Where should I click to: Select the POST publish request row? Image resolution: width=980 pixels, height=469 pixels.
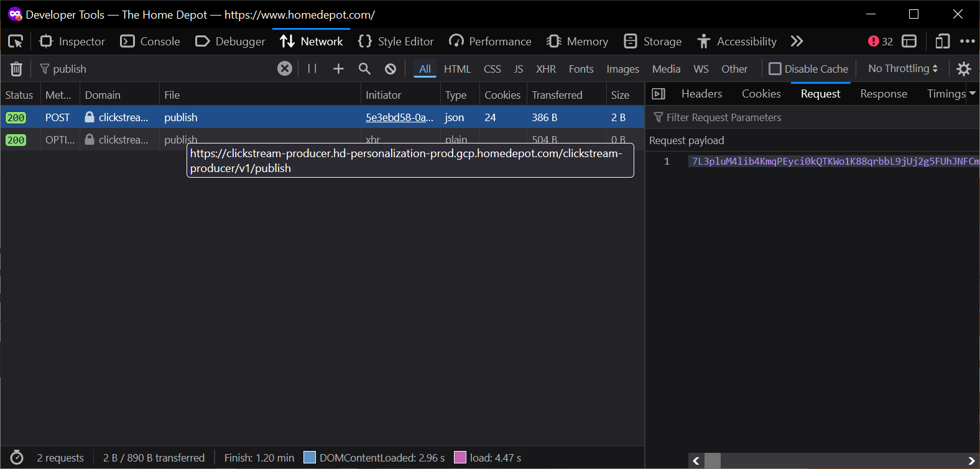click(x=322, y=117)
